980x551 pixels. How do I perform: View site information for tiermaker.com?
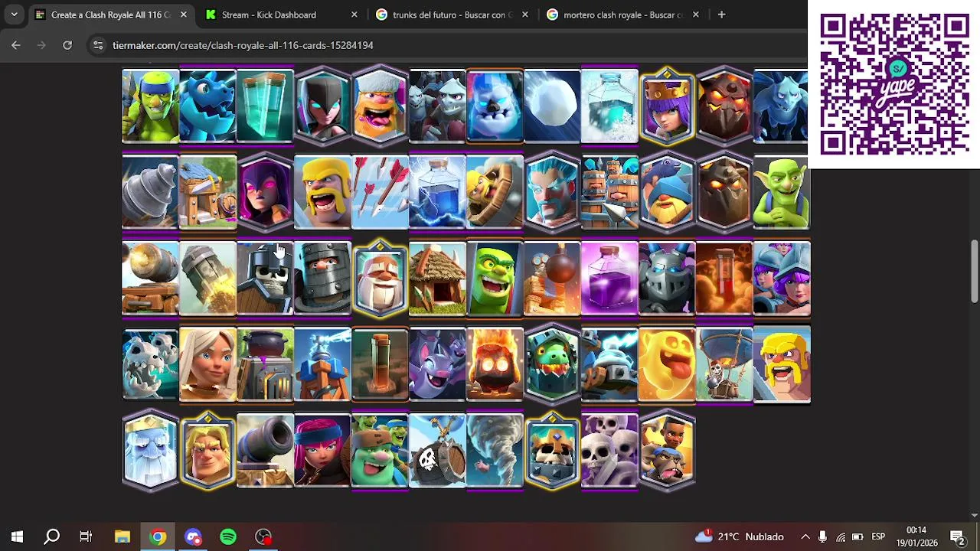tap(98, 45)
